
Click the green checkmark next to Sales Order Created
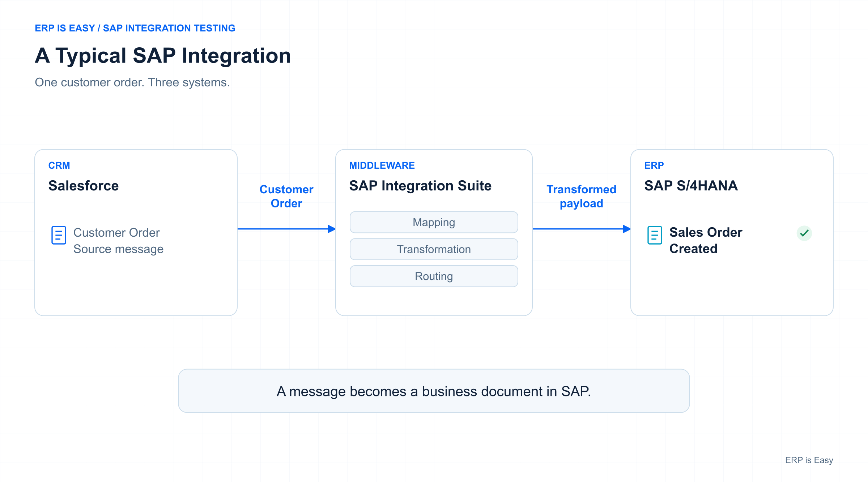pyautogui.click(x=804, y=233)
